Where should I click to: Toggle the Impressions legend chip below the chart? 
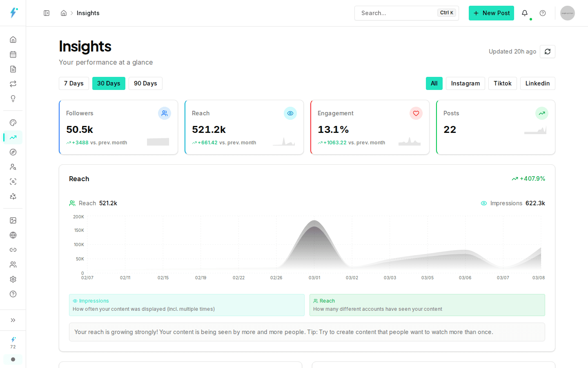pyautogui.click(x=187, y=305)
